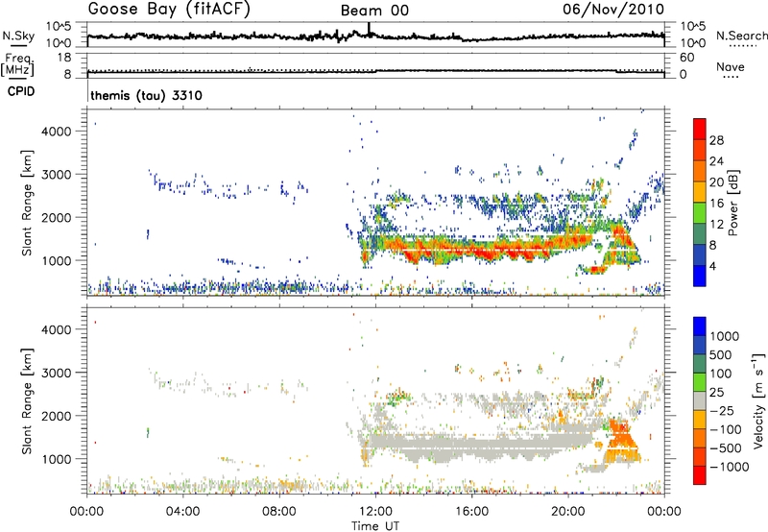The width and height of the screenshot is (768, 532).
Task: Select the "N.Sky" legend label
Action: pos(18,36)
